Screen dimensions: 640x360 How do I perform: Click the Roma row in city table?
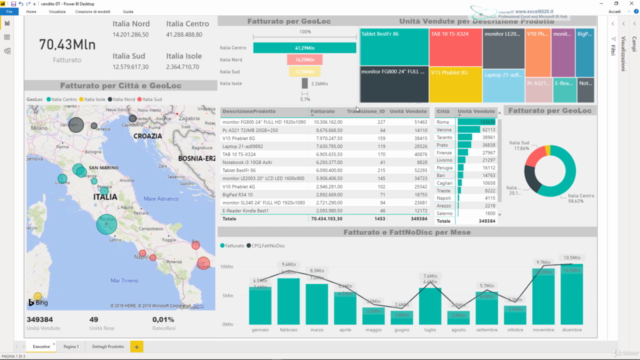466,122
